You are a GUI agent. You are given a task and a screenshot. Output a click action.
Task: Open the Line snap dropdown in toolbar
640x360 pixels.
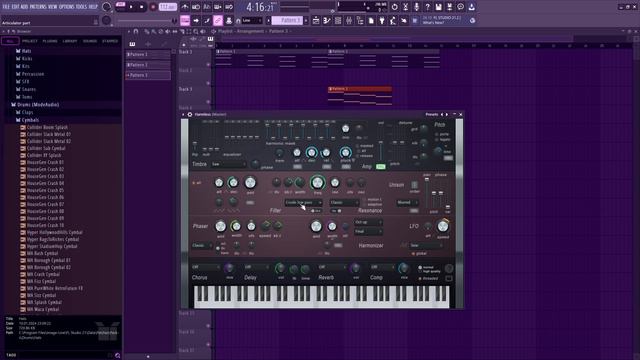pos(252,20)
